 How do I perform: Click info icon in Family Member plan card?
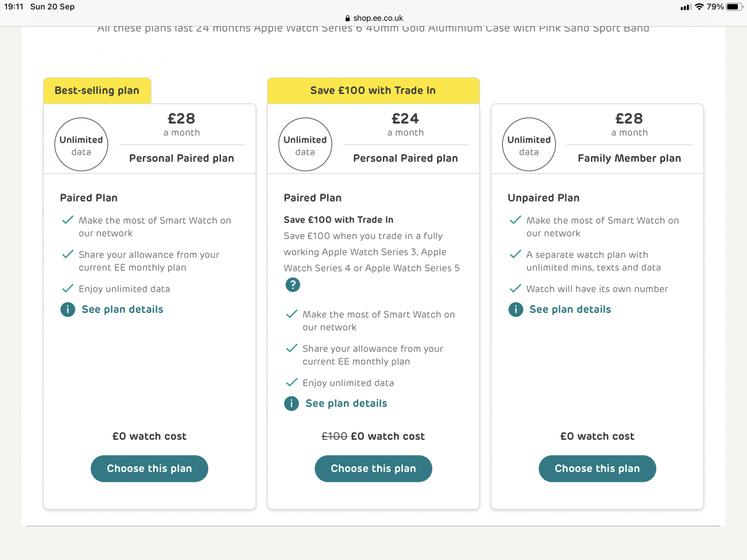point(515,309)
